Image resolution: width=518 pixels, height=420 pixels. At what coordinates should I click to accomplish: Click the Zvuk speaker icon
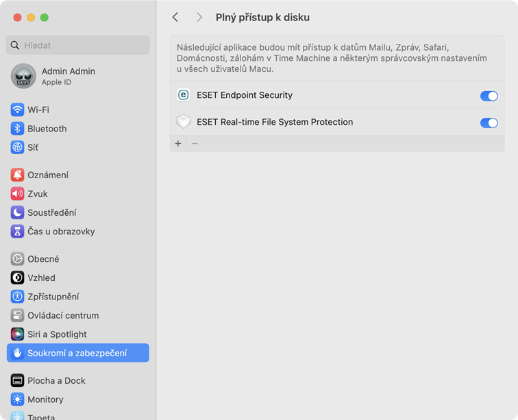point(17,194)
